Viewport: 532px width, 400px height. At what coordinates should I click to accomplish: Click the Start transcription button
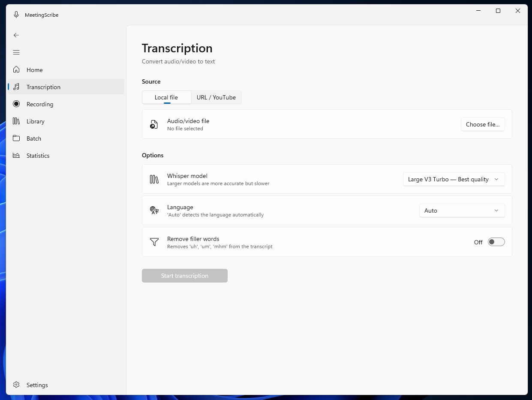point(184,275)
